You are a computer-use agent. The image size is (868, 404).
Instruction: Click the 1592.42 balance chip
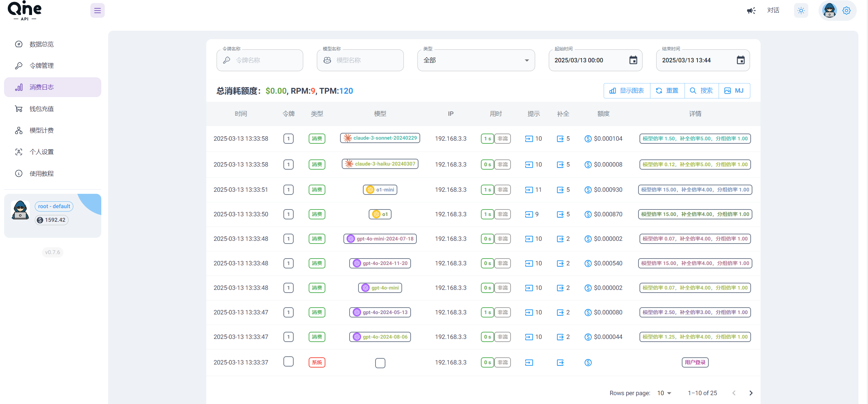52,220
